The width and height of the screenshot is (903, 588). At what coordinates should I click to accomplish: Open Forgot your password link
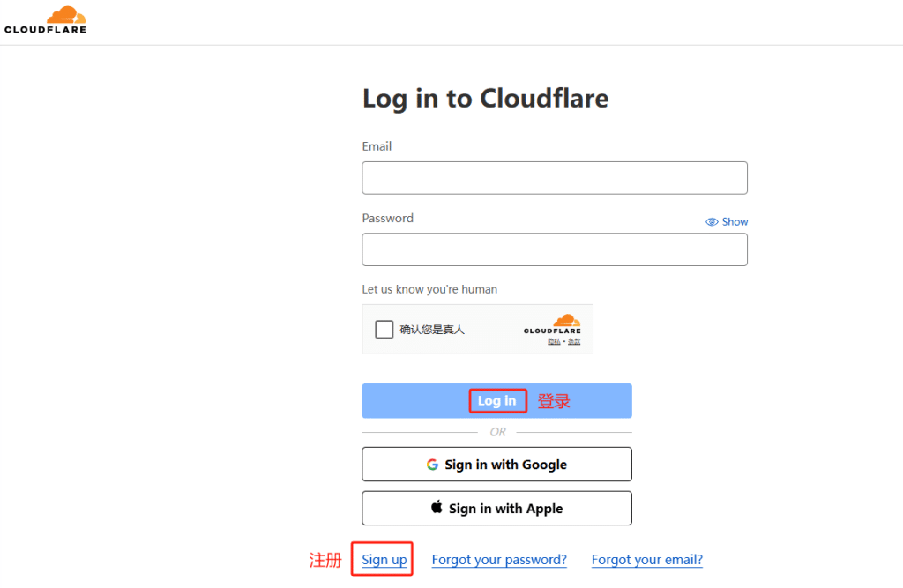[x=499, y=560]
